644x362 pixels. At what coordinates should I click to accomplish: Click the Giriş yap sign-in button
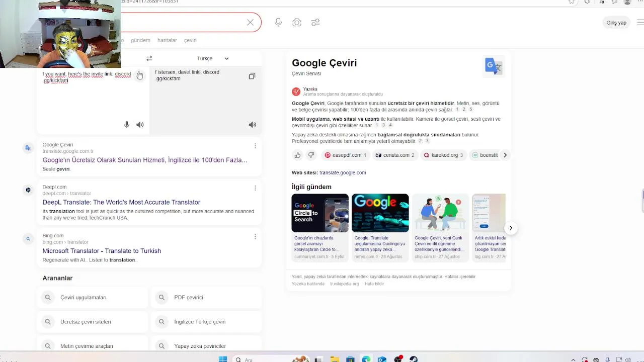(x=616, y=23)
